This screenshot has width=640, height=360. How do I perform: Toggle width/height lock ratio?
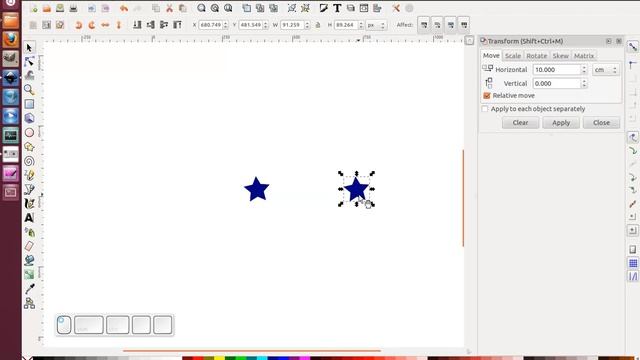point(318,25)
